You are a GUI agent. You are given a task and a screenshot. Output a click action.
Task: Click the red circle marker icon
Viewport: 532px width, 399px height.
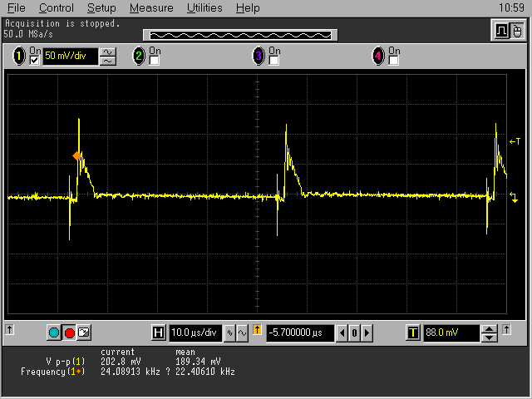(69, 333)
